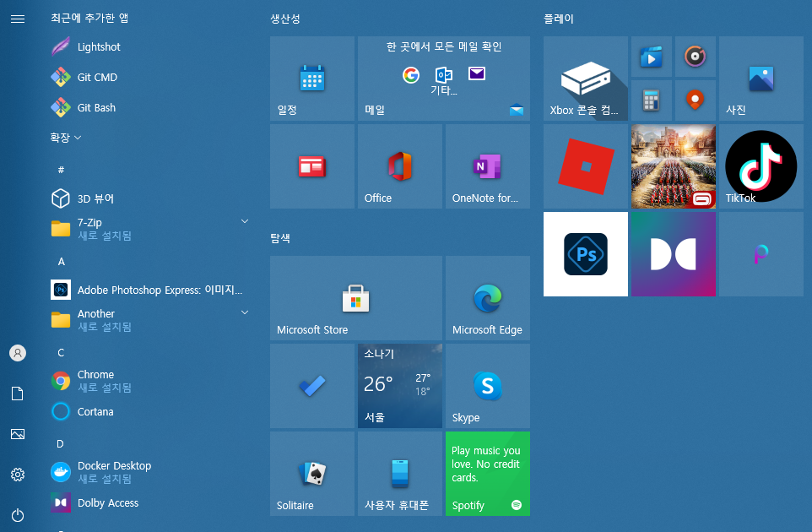
Task: Open the TikTok tile
Action: point(761,166)
